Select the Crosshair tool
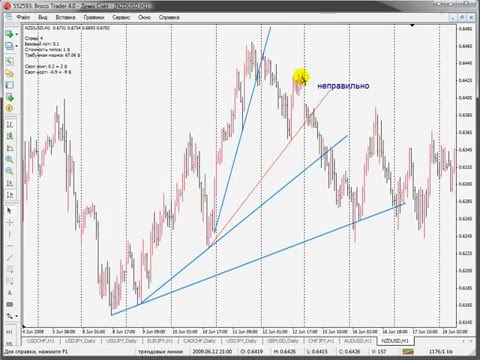This screenshot has width=480, height=360. (x=10, y=222)
